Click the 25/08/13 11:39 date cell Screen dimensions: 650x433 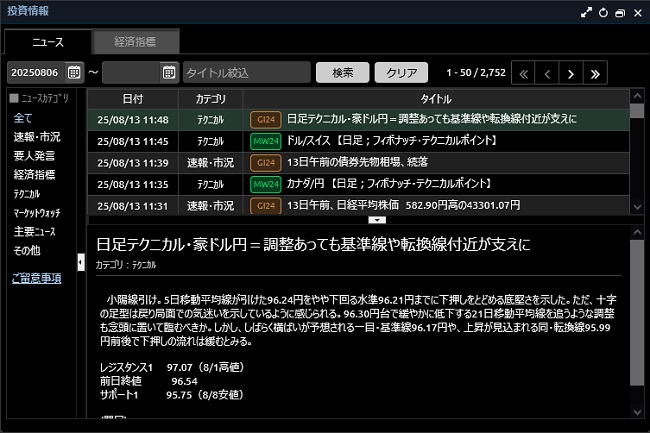(133, 163)
